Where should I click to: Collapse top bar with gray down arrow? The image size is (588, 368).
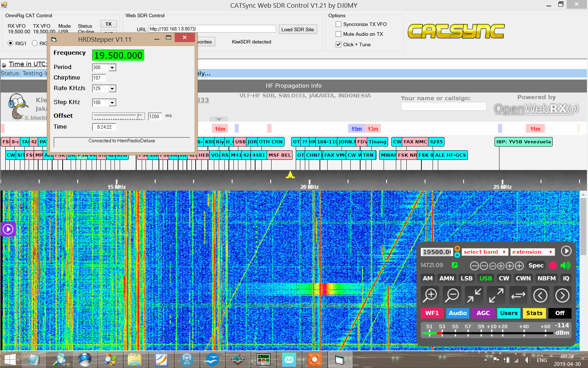pos(219,119)
